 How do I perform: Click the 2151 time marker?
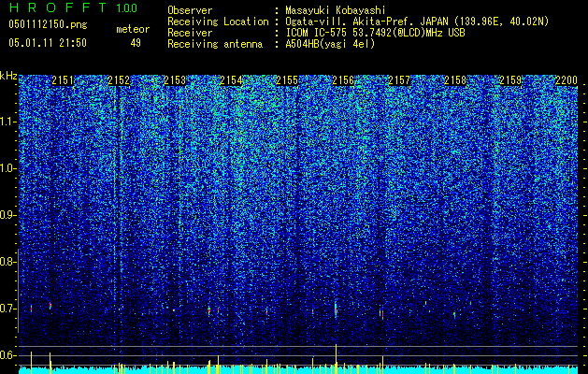click(x=63, y=80)
